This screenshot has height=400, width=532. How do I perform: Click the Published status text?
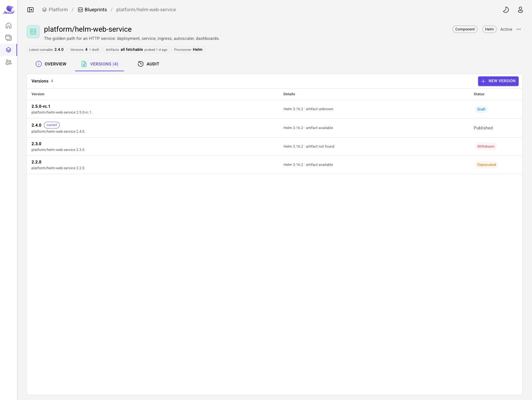pyautogui.click(x=483, y=128)
